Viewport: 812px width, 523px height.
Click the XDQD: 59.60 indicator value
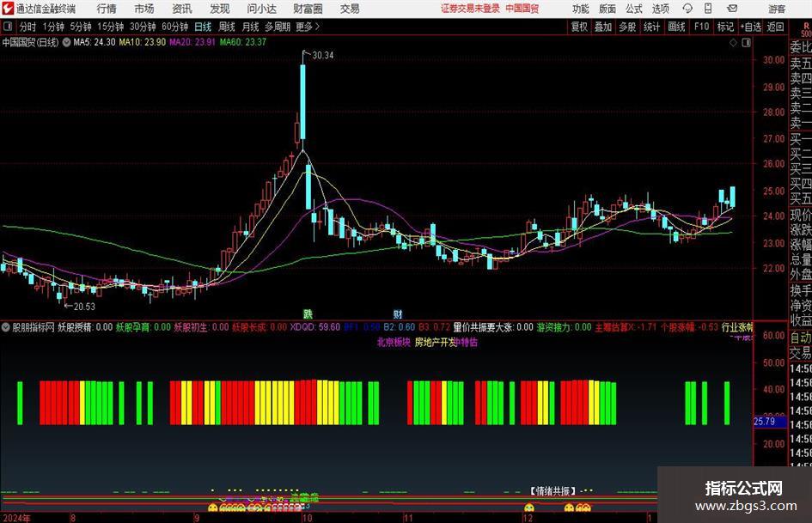pos(314,327)
